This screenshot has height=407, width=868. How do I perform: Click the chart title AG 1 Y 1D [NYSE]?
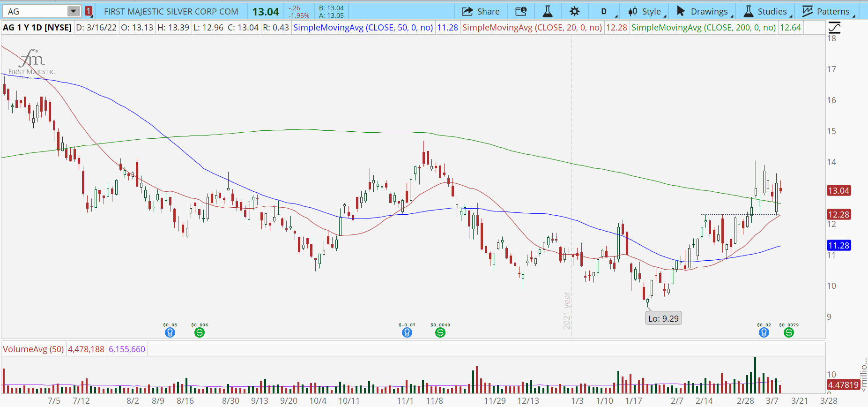[x=37, y=28]
